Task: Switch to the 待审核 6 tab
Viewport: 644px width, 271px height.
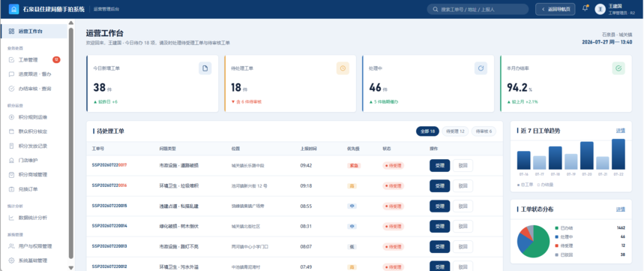Action: click(484, 131)
